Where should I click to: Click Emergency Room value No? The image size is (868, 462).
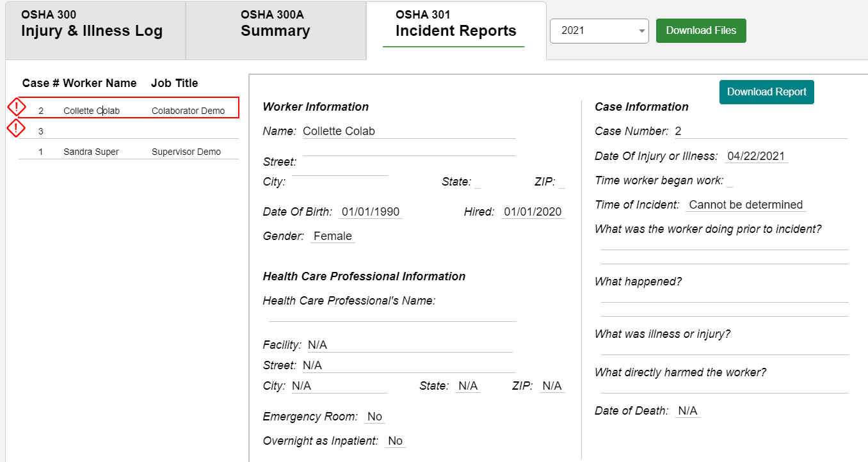(x=374, y=417)
